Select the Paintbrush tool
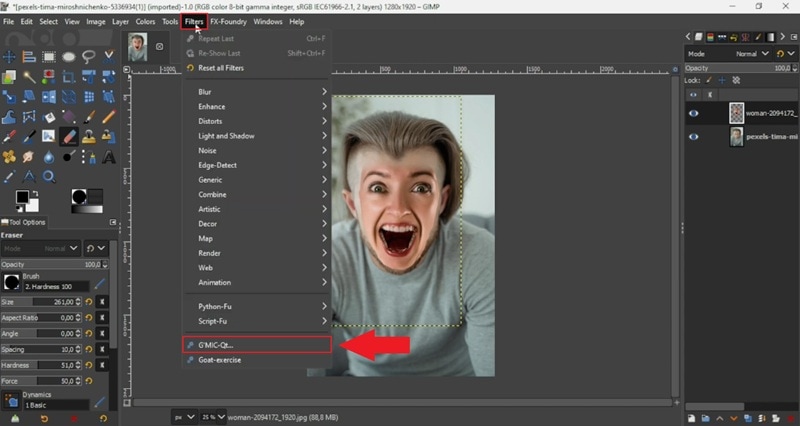Image resolution: width=800 pixels, height=426 pixels. tap(89, 117)
